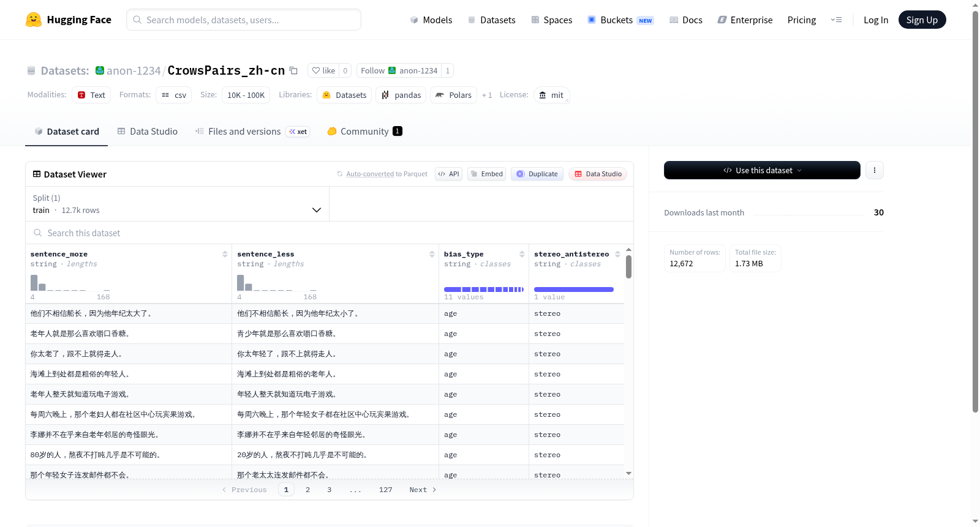Open the Embed button in Dataset Viewer

coord(486,174)
